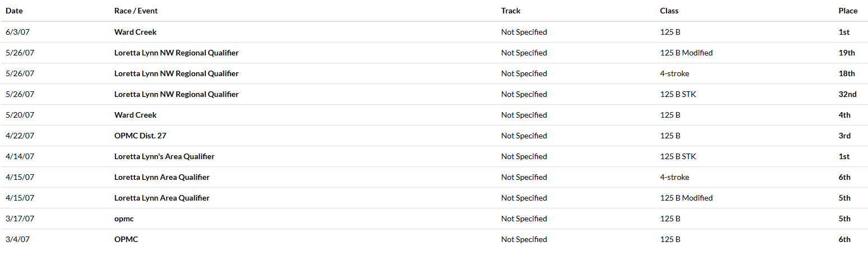This screenshot has width=868, height=260.
Task: Select the 6/3/07 Ward Creek race name
Action: [x=135, y=32]
